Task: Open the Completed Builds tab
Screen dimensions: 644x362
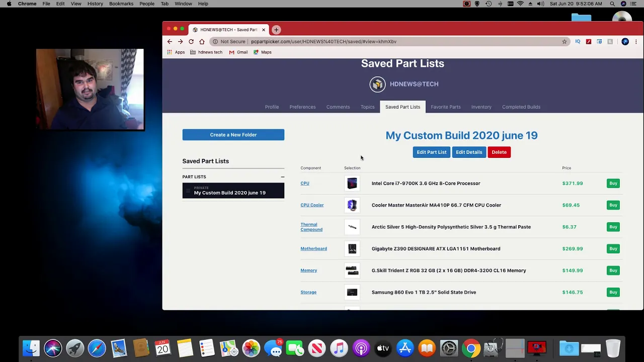Action: 521,107
